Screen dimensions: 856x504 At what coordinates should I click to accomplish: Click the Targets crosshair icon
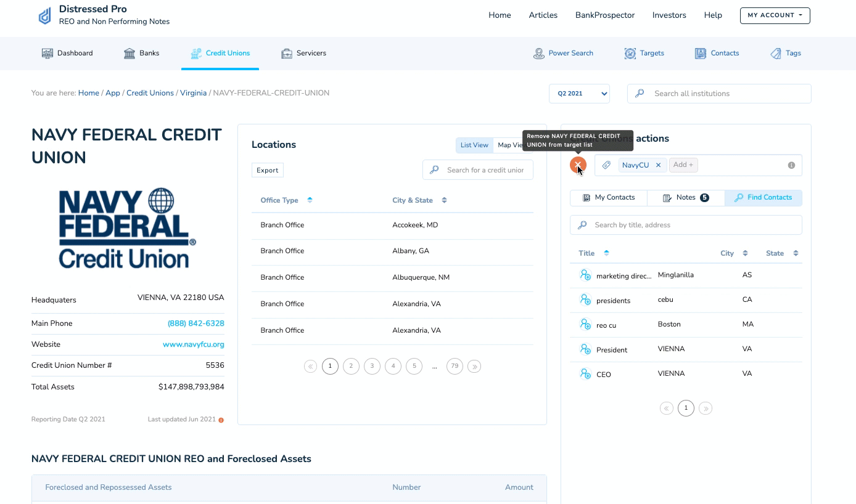click(630, 54)
